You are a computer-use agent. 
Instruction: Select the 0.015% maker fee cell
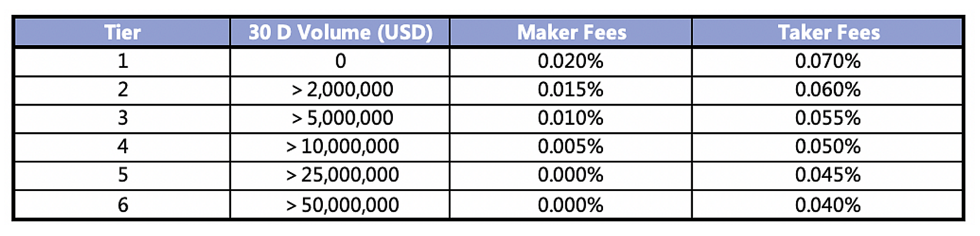[571, 89]
